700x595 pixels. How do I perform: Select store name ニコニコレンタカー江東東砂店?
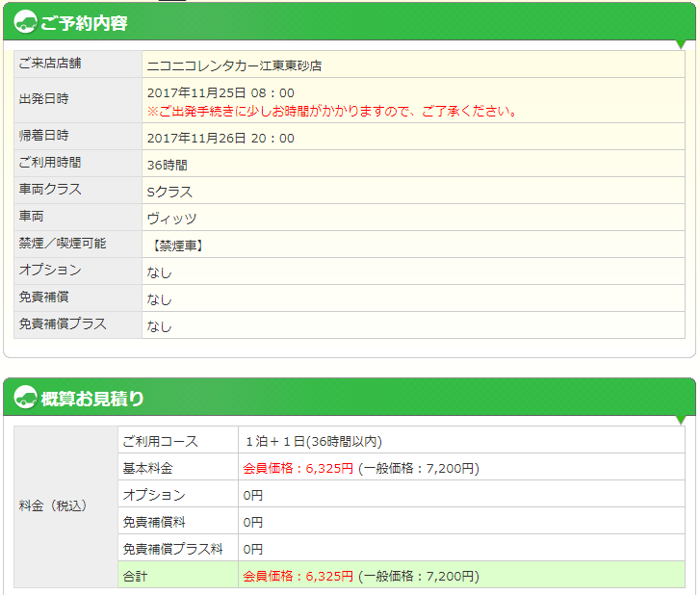(x=234, y=65)
